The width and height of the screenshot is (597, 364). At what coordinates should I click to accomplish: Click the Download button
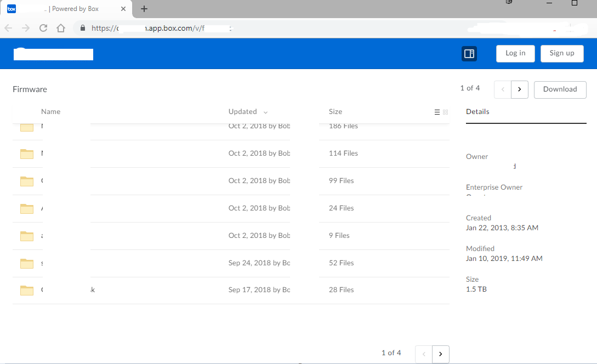tap(560, 89)
